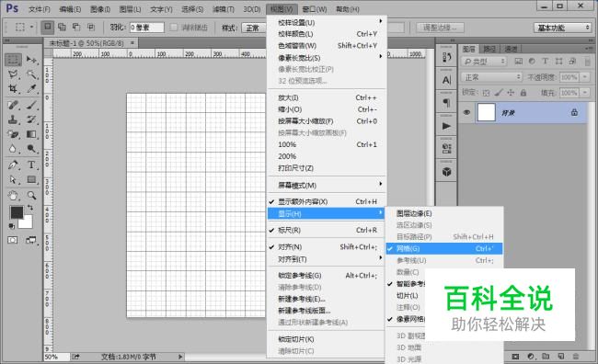
Task: Click the 羽化 feather input field
Action: pyautogui.click(x=147, y=28)
